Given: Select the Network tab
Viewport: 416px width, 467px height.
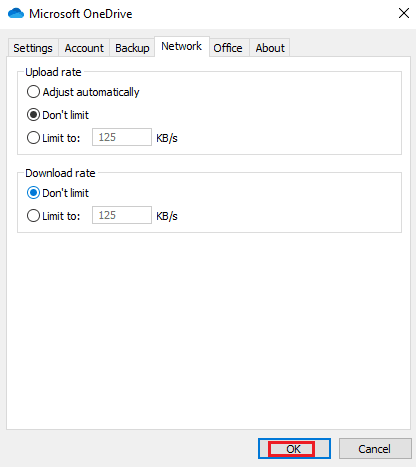Looking at the screenshot, I should [182, 46].
